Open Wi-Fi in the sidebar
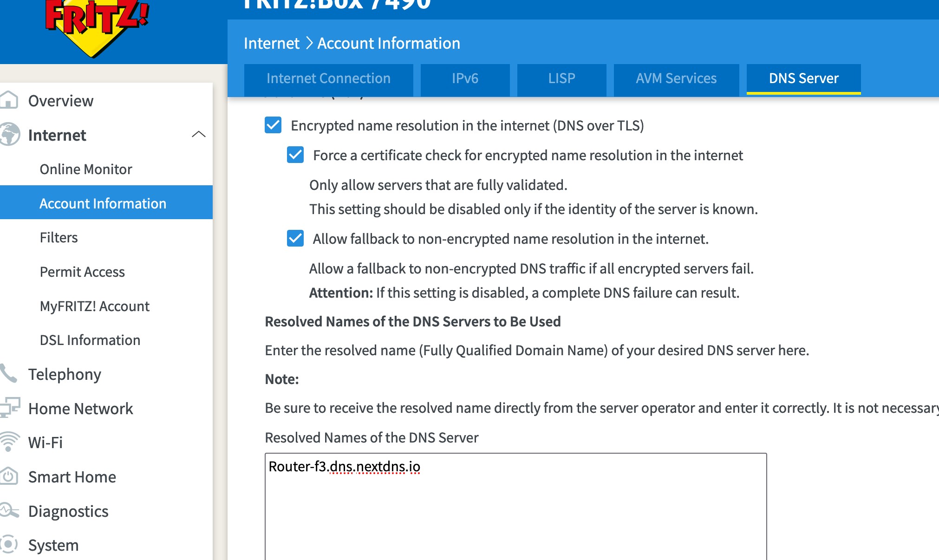Image resolution: width=939 pixels, height=560 pixels. tap(45, 443)
